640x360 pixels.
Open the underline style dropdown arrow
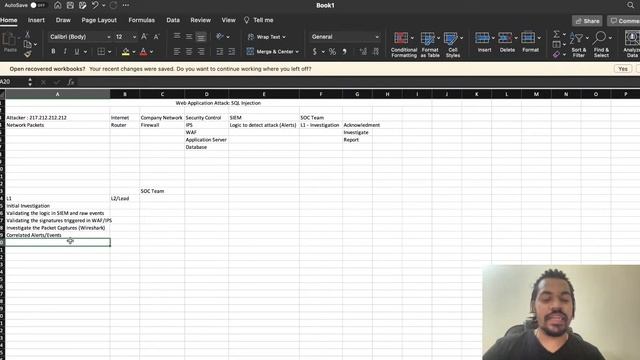[85, 52]
